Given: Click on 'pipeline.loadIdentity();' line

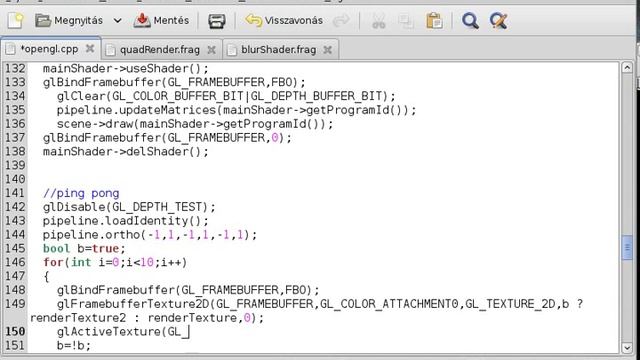Looking at the screenshot, I should pyautogui.click(x=126, y=221).
